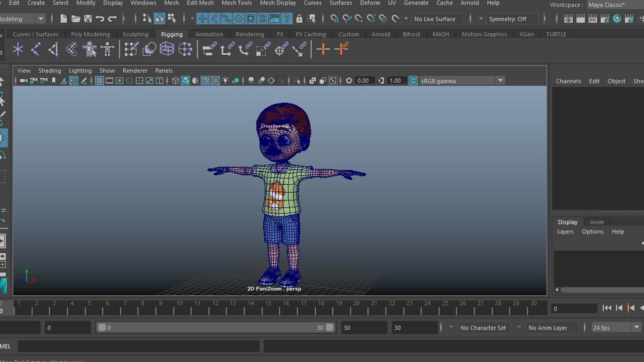
Task: Click the Pole Vector Constraint shelf icon
Action: click(299, 49)
